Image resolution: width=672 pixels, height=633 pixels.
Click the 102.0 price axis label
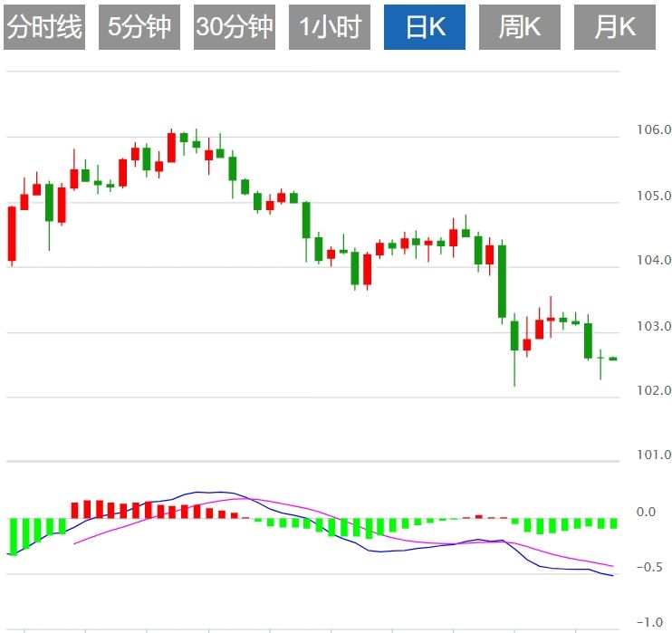coord(654,390)
